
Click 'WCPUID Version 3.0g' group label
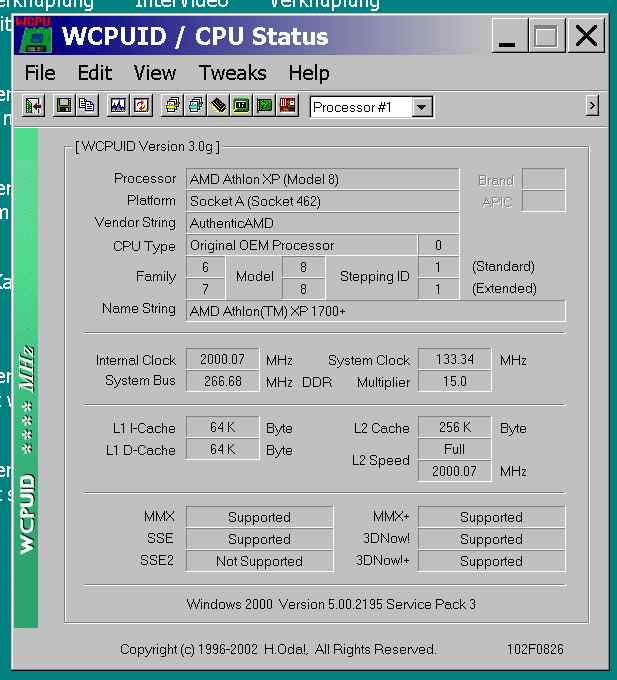click(x=147, y=147)
